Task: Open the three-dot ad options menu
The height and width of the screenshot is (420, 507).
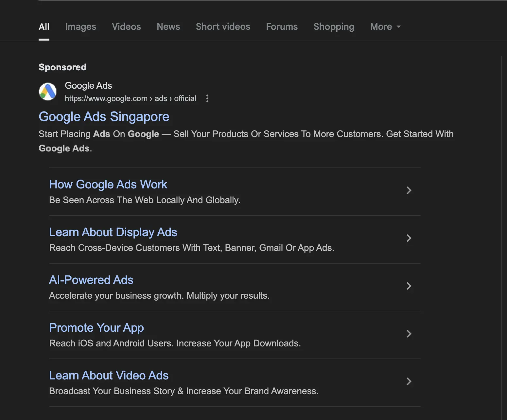Action: (207, 98)
